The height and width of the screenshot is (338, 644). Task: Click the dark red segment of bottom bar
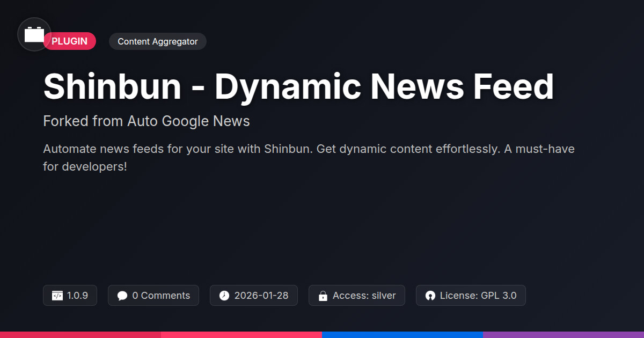[x=80, y=334]
